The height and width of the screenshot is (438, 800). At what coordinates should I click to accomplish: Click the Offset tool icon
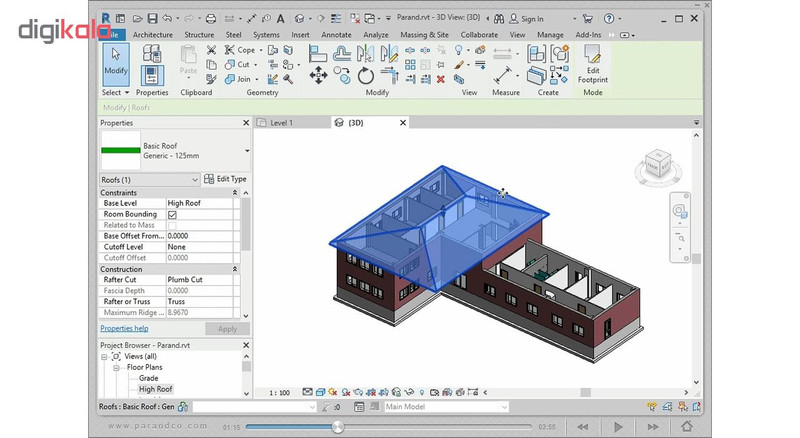[342, 54]
